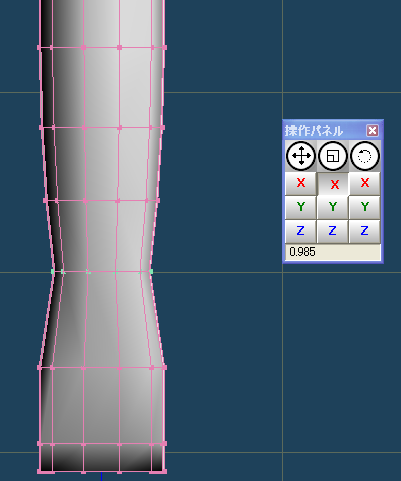Image resolution: width=401 pixels, height=481 pixels.
Task: Select the rotate handle icon in 操作パネル
Action: click(x=365, y=156)
